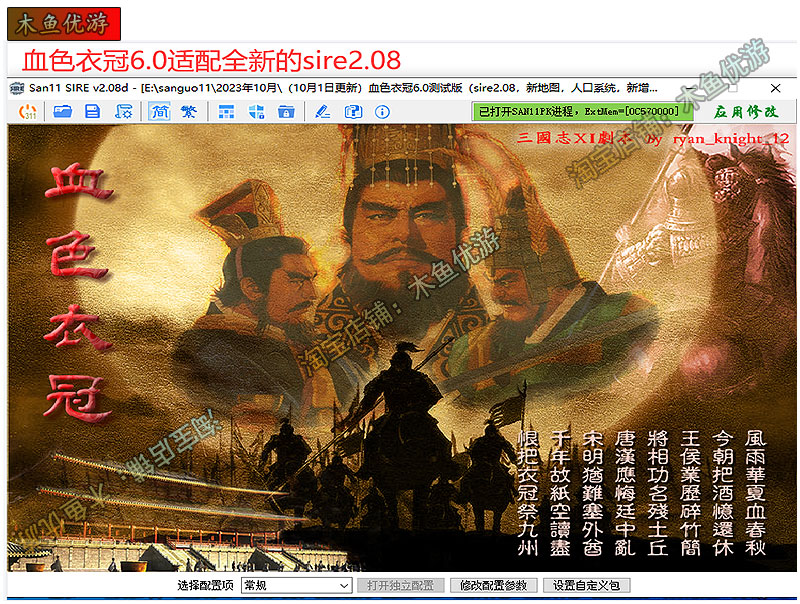Image resolution: width=800 pixels, height=604 pixels.
Task: Click the orange 311 game launch icon
Action: tap(28, 111)
